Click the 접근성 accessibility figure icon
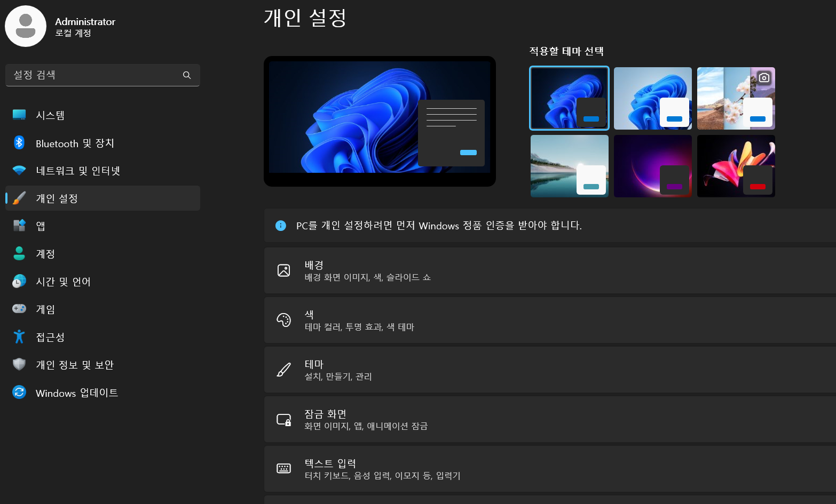This screenshot has width=836, height=504. (x=19, y=337)
